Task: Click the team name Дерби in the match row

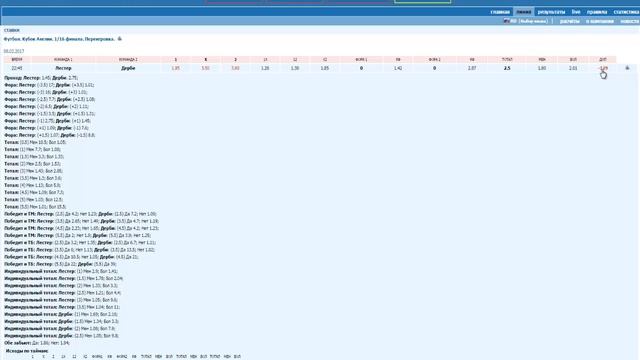Action: tap(128, 68)
